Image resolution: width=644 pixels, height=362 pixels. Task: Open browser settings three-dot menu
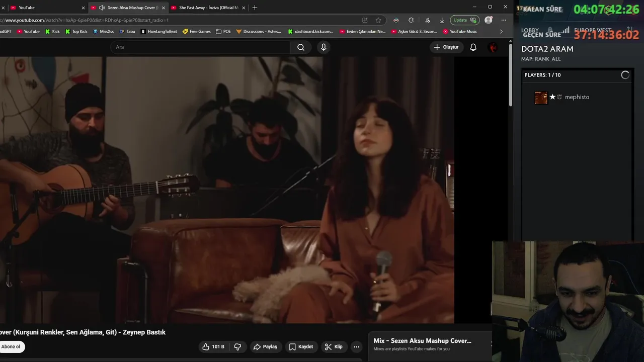504,20
